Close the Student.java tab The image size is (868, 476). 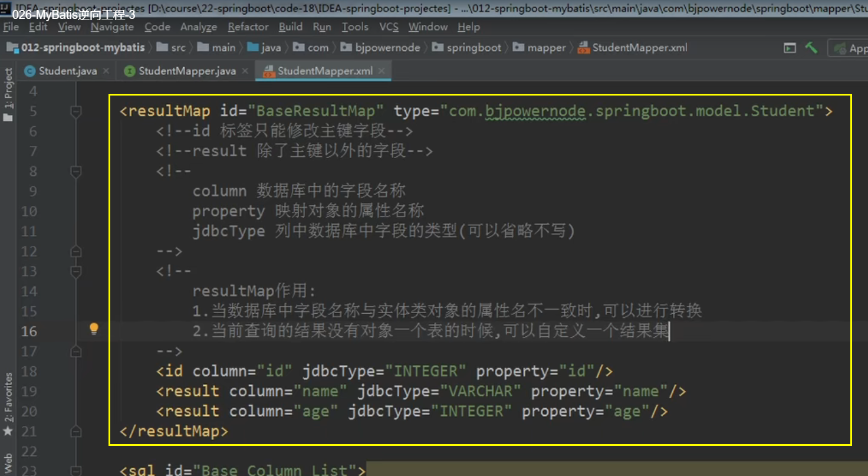click(x=106, y=71)
